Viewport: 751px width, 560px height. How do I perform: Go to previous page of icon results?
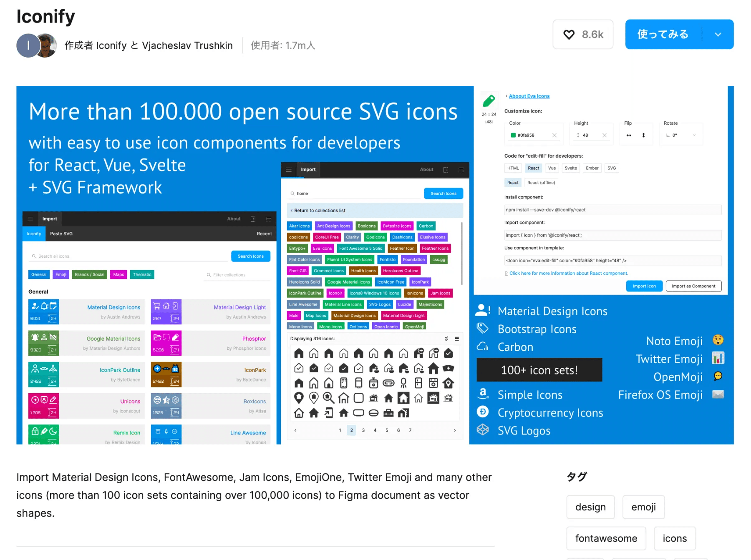pos(295,430)
